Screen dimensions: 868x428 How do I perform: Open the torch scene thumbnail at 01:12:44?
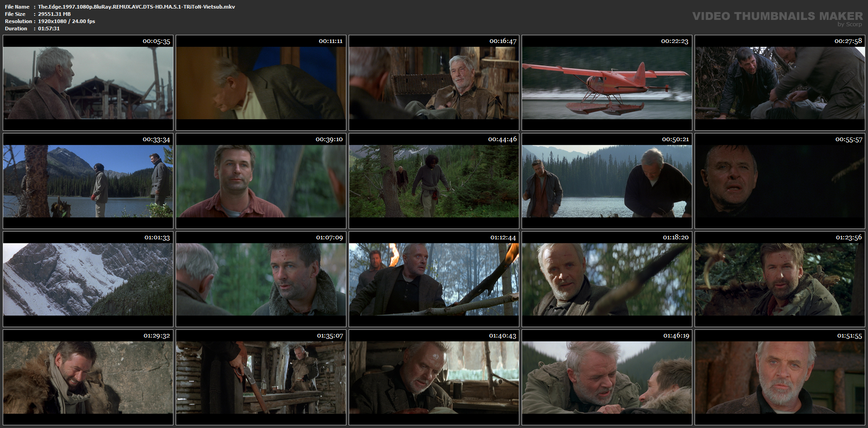434,279
